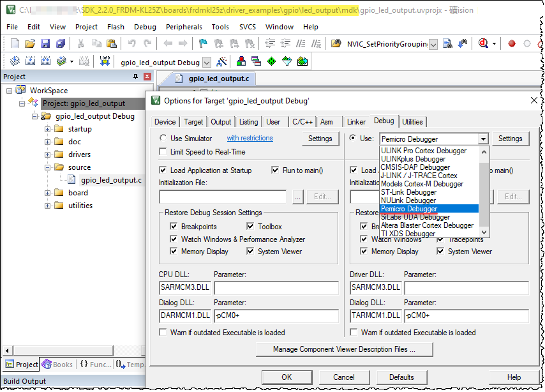Choose CMSIS-DAP Debugger from list
Image resolution: width=545 pixels, height=392 pixels.
pyautogui.click(x=429, y=167)
